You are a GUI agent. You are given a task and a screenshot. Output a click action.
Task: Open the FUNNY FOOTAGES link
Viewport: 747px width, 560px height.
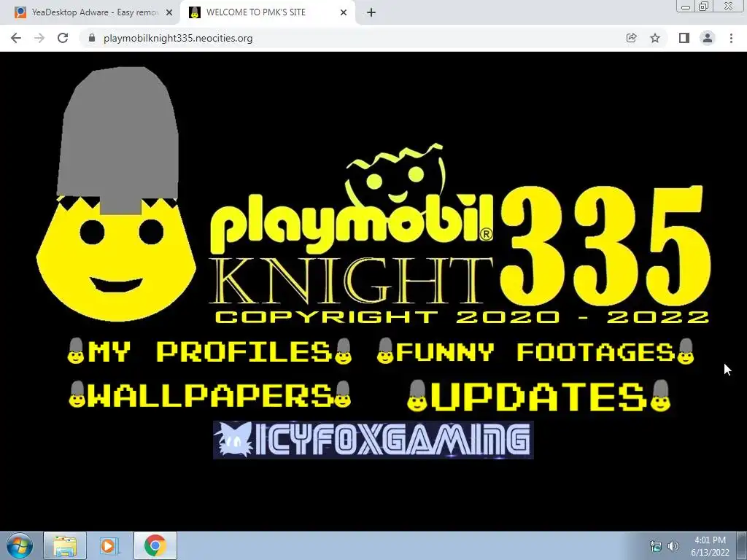click(535, 351)
